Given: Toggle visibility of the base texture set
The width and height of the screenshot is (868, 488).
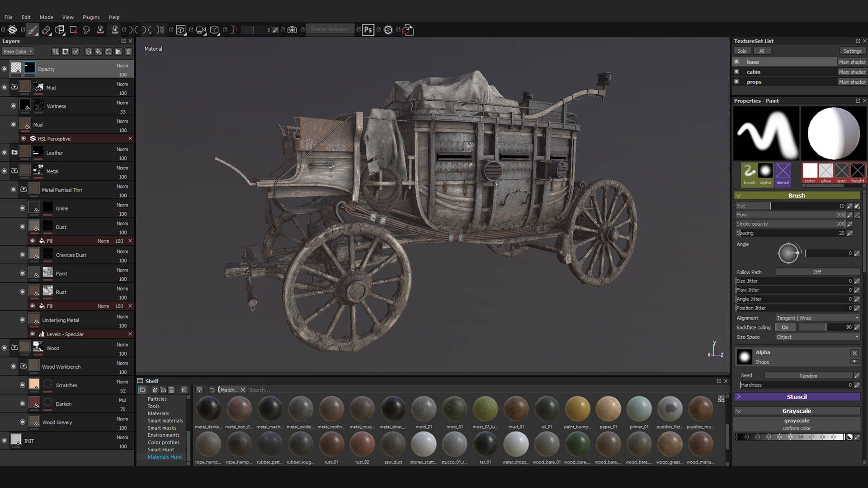Looking at the screenshot, I should click(737, 61).
